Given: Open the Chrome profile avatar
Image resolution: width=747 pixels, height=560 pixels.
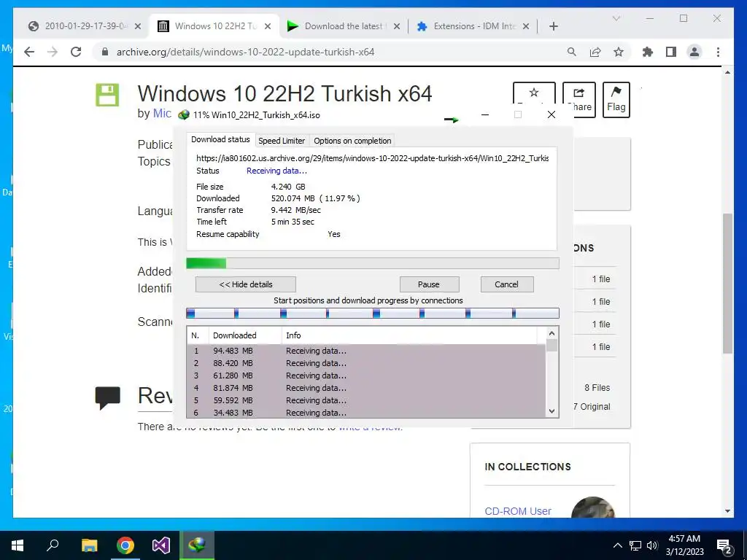Looking at the screenshot, I should (694, 52).
